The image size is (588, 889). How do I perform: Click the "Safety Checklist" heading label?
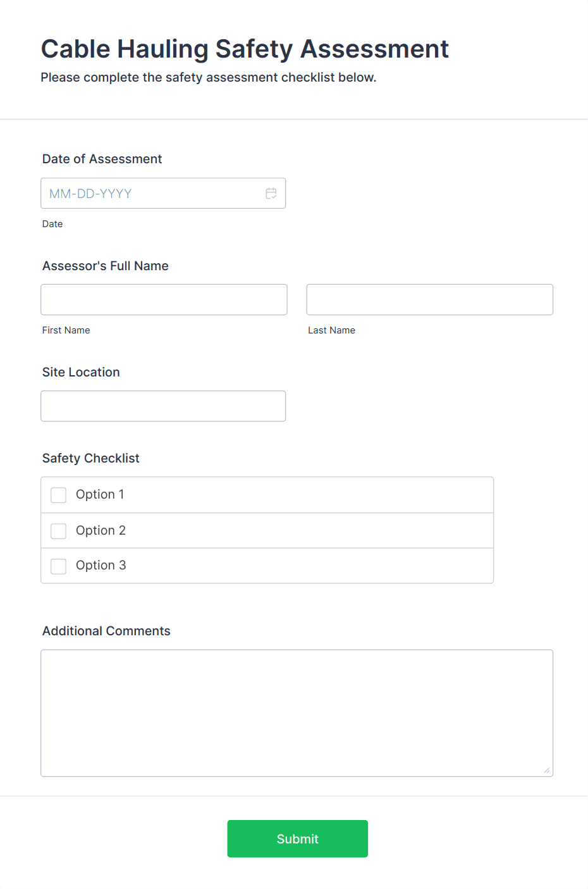(x=90, y=459)
